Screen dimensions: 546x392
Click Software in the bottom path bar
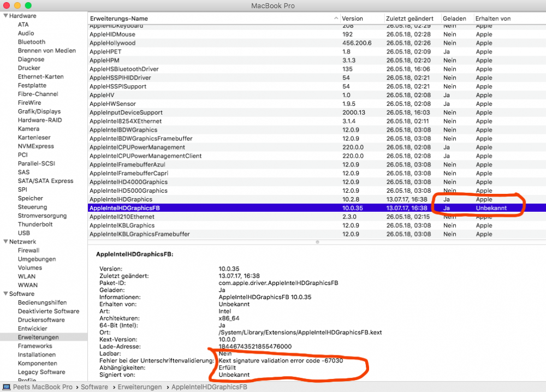94,387
